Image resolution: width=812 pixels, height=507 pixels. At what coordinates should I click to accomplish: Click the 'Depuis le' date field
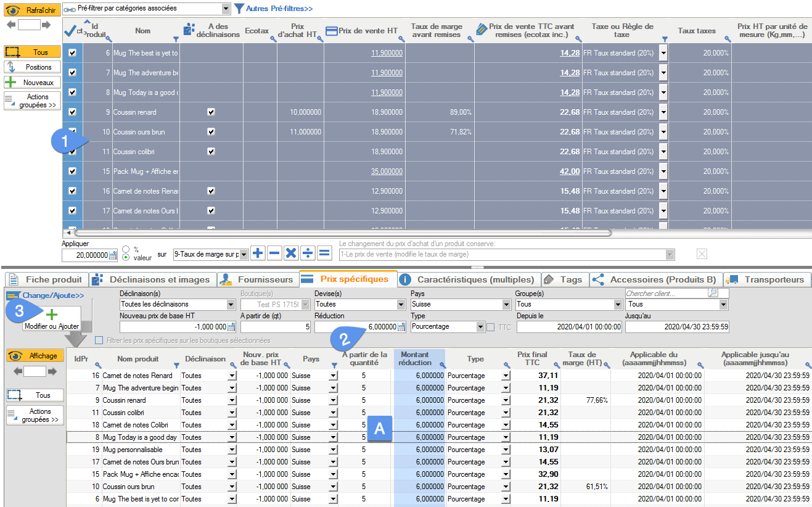point(569,327)
